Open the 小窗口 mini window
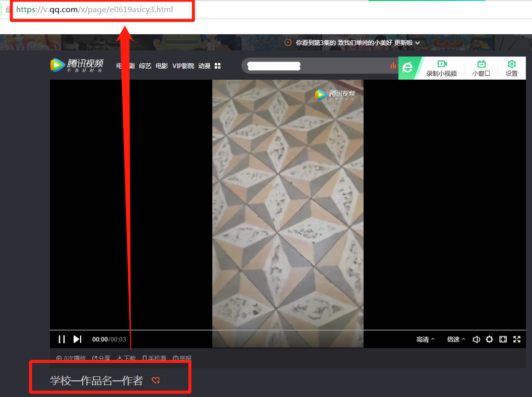This screenshot has height=397, width=532. point(481,68)
